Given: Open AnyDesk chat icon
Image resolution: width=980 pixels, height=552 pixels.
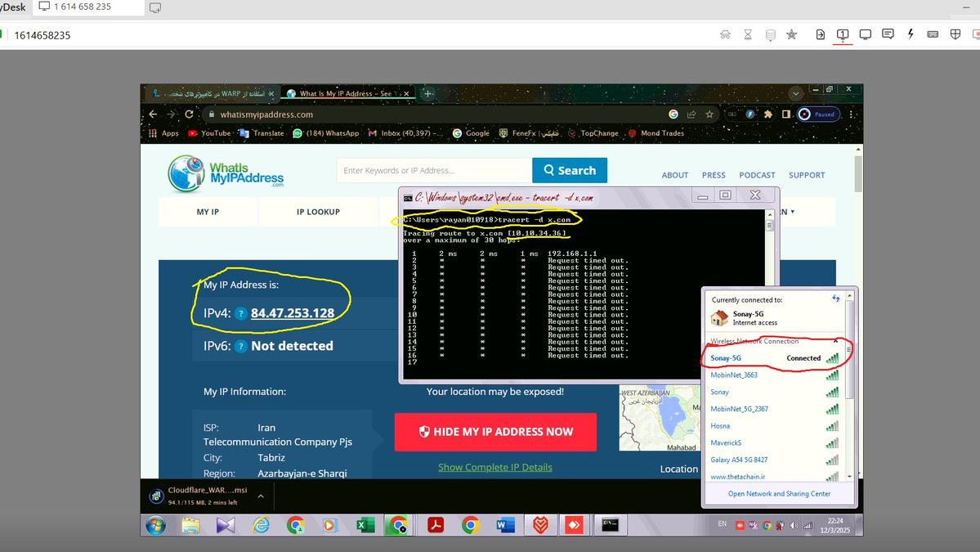Looking at the screenshot, I should tap(888, 34).
